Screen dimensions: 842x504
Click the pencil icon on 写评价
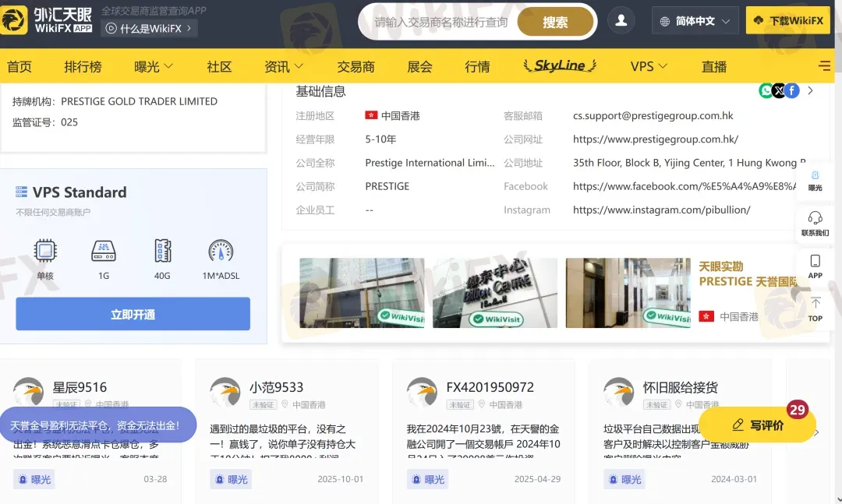pos(738,425)
